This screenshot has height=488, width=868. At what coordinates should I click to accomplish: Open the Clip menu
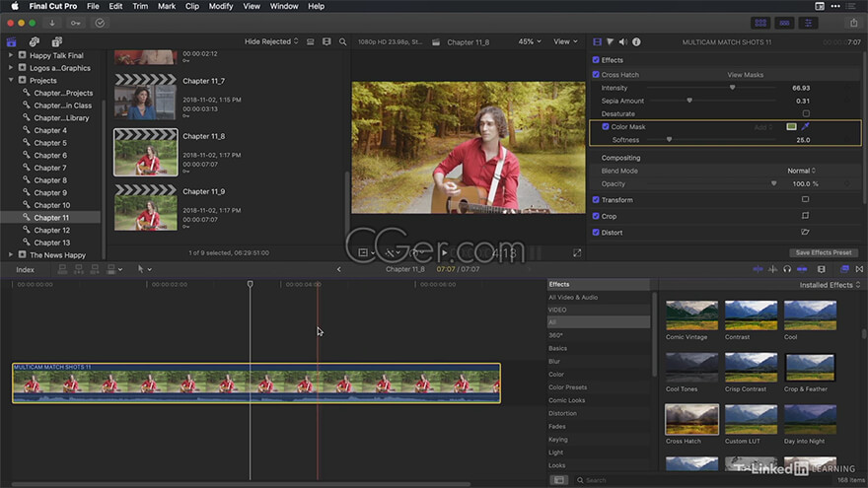(x=191, y=6)
